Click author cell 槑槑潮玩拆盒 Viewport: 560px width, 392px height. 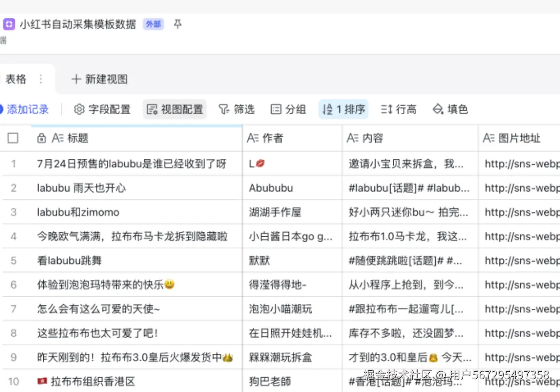292,357
